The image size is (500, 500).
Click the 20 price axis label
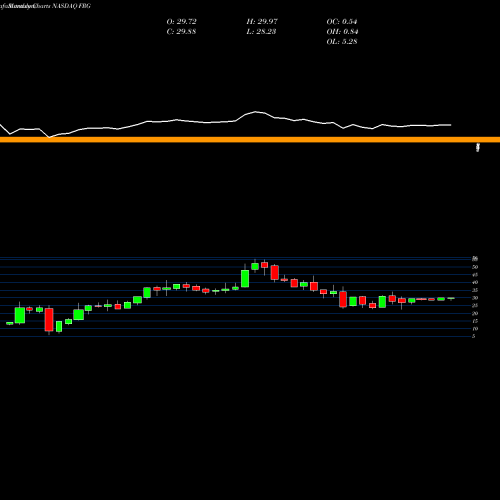pos(475,313)
